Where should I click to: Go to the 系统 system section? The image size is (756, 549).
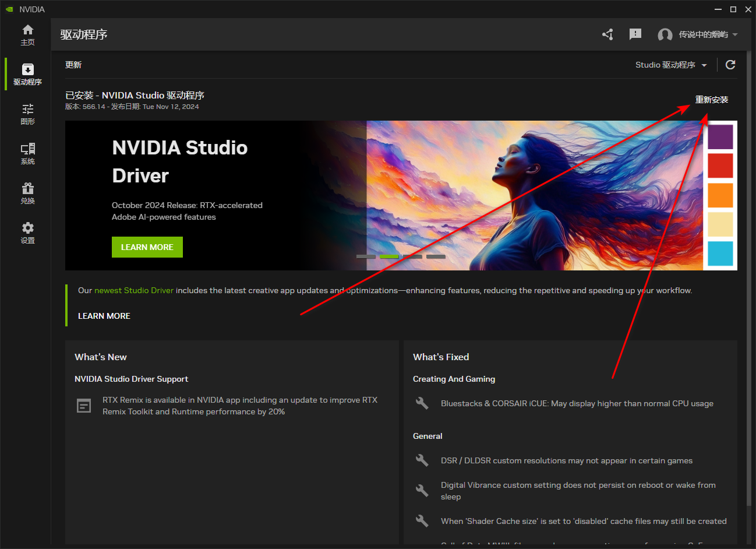click(x=27, y=153)
